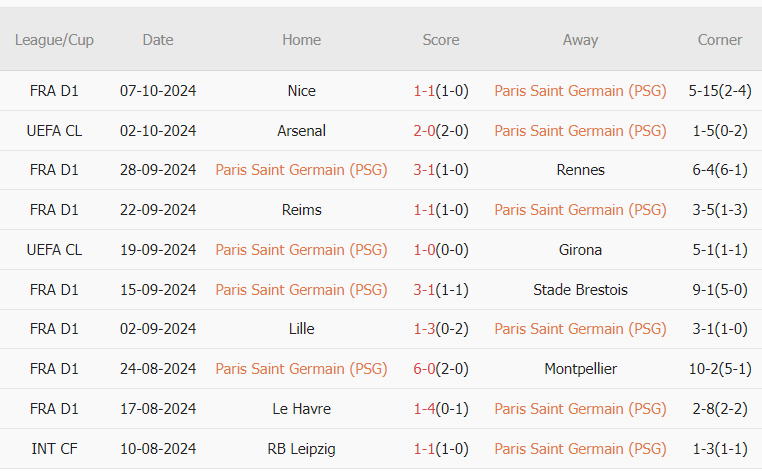Click the 5-15(2-4) corner stat
The width and height of the screenshot is (762, 471).
point(720,91)
